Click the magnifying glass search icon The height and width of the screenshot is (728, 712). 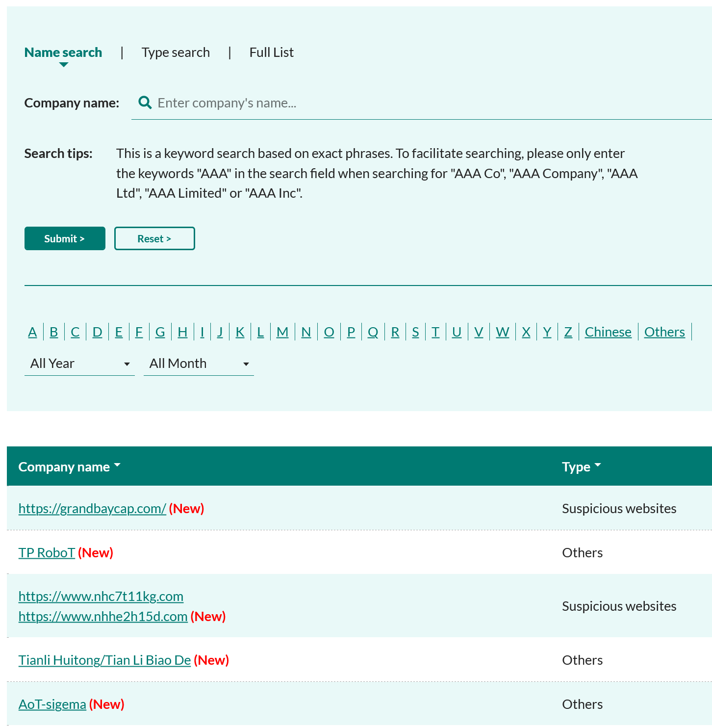point(145,103)
